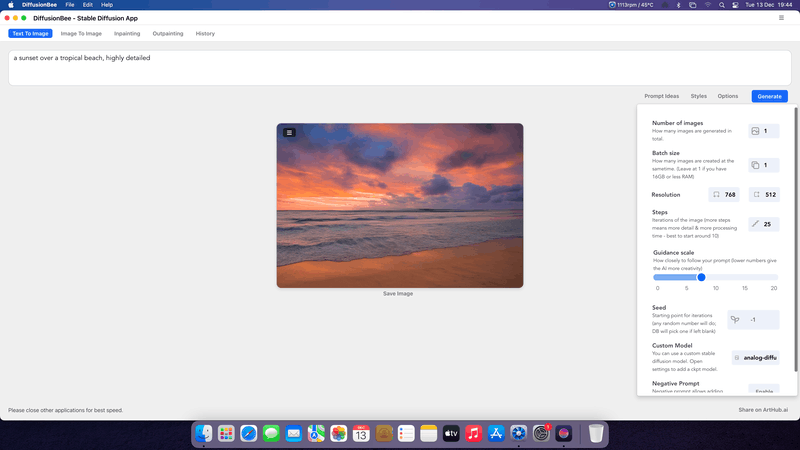Open Notes from the dock

429,434
